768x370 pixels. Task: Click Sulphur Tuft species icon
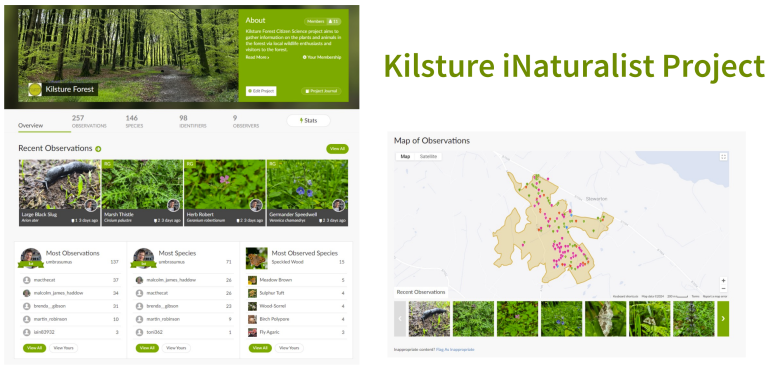[x=252, y=293]
